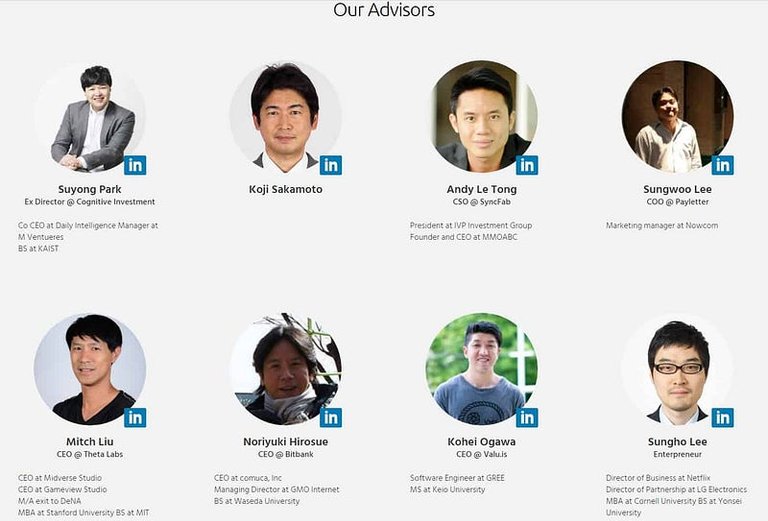Screen dimensions: 768x521
Task: Select Andy Le Tong's profile picture
Action: pyautogui.click(x=482, y=117)
